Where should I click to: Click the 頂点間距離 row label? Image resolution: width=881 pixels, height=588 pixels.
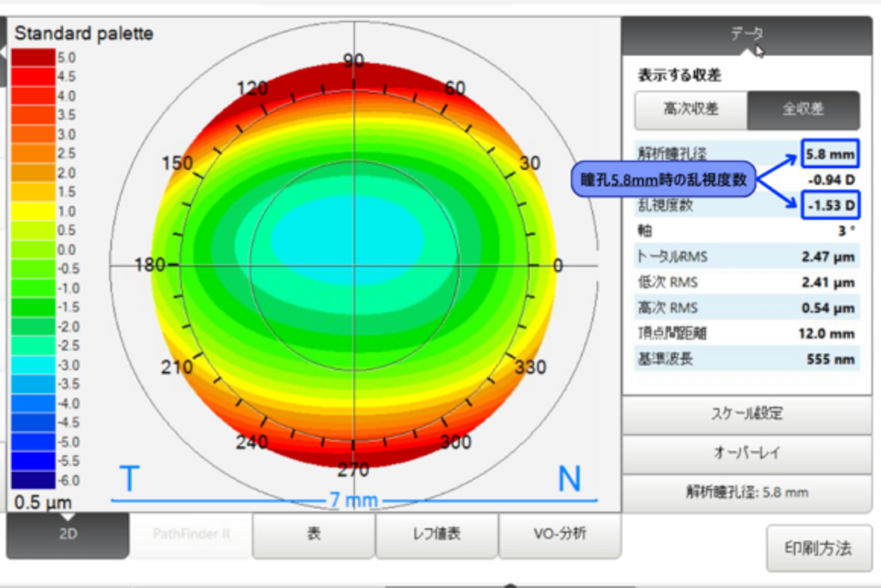(x=672, y=334)
